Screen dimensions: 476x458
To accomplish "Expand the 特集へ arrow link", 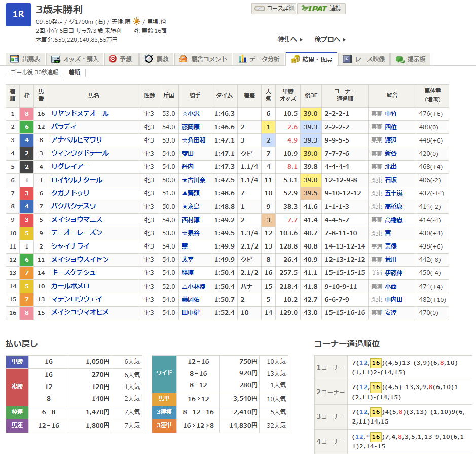I will (x=290, y=39).
